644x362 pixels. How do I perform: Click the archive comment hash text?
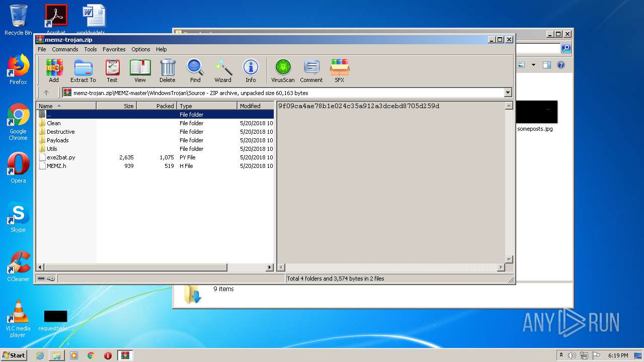[359, 106]
